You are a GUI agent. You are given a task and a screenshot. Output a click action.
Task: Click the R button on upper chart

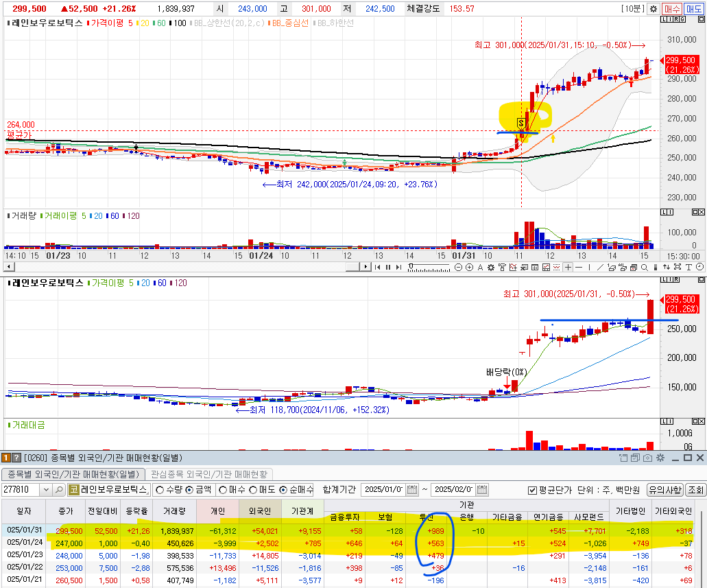point(675,19)
